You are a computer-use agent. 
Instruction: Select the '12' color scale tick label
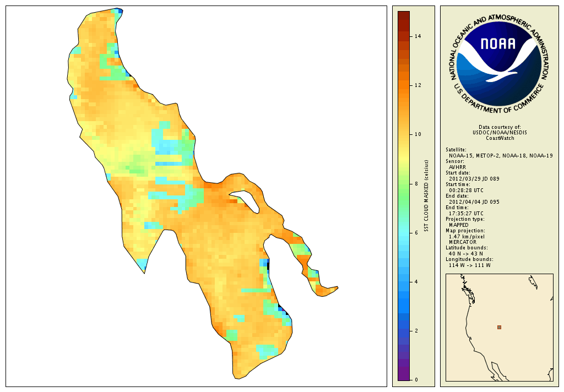click(417, 85)
